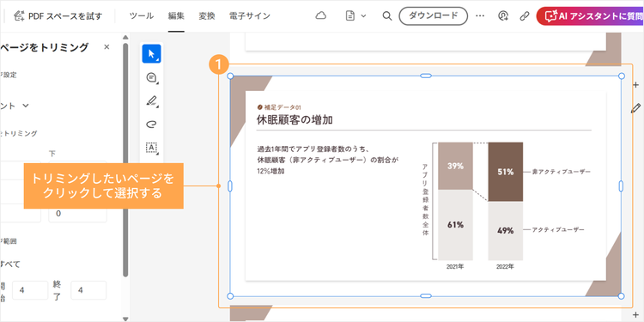Click the pencil edit icon at right

pos(635,108)
